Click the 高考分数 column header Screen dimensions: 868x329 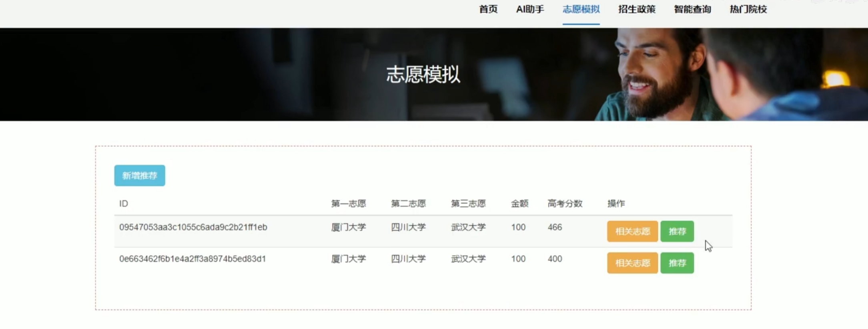pyautogui.click(x=565, y=204)
